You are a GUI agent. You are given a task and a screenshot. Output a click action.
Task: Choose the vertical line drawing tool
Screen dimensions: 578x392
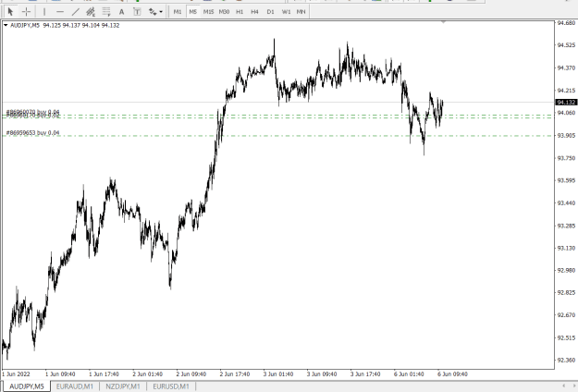(44, 12)
